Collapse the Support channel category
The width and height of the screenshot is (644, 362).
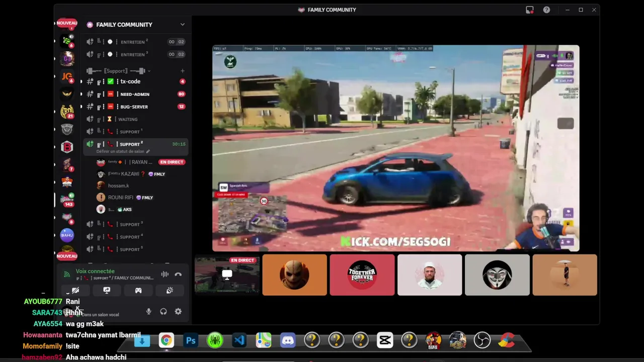pyautogui.click(x=119, y=71)
